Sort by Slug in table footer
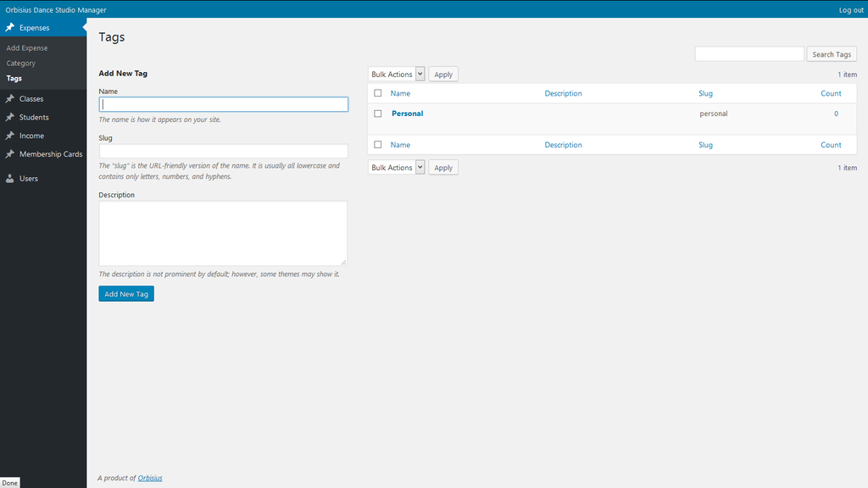 [705, 145]
